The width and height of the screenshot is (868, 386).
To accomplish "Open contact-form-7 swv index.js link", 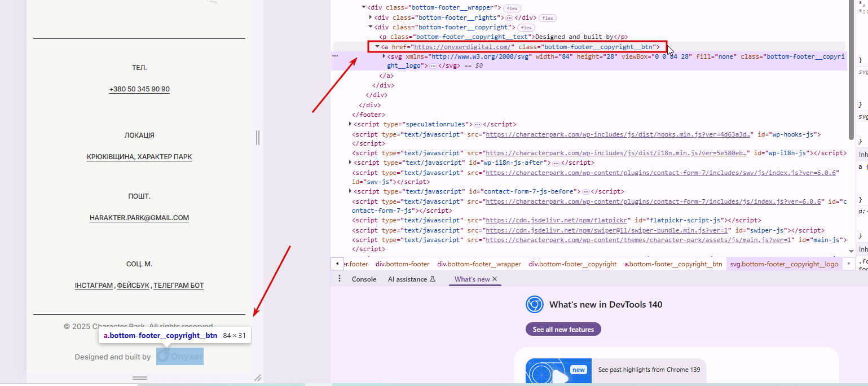I will tap(662, 173).
